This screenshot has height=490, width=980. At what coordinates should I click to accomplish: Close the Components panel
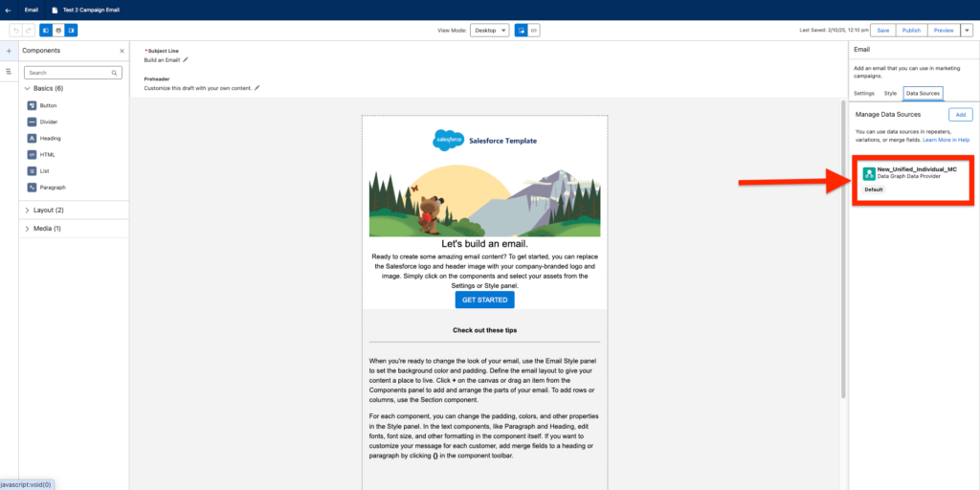pyautogui.click(x=122, y=50)
